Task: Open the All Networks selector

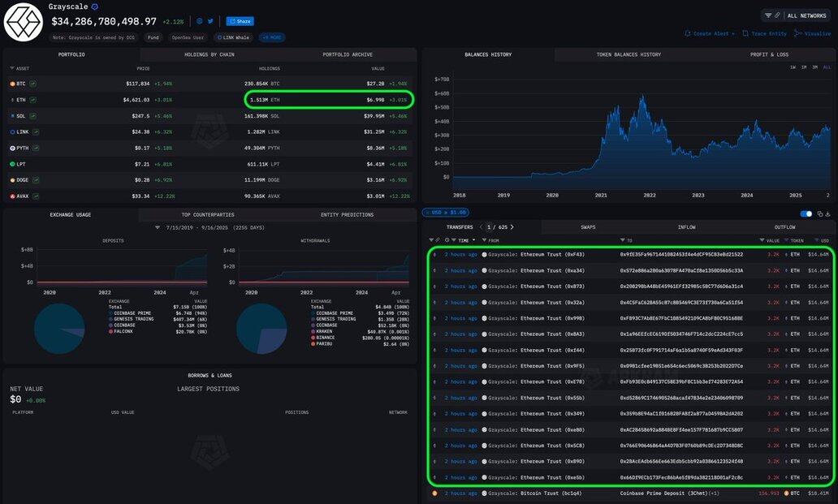Action: click(x=806, y=16)
